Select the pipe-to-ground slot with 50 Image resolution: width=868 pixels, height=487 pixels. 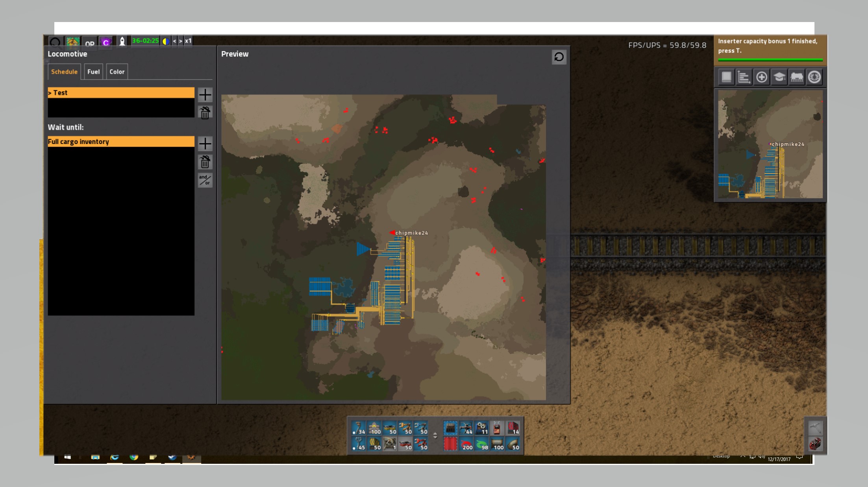513,444
